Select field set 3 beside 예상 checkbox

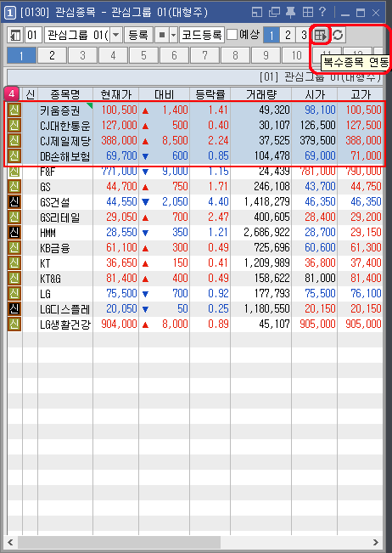pyautogui.click(x=303, y=35)
